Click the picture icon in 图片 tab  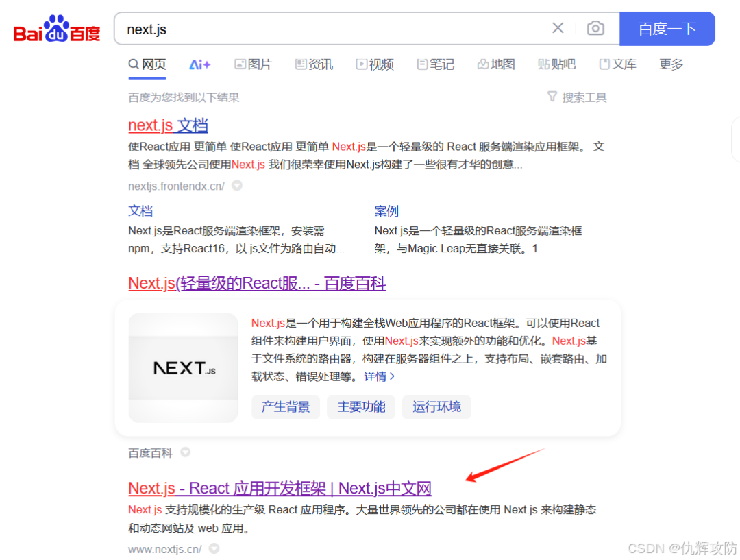[x=241, y=64]
